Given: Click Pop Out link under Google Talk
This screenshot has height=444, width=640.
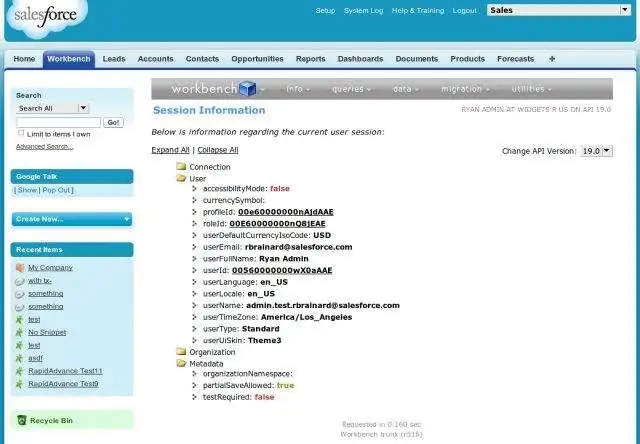Looking at the screenshot, I should (x=56, y=190).
